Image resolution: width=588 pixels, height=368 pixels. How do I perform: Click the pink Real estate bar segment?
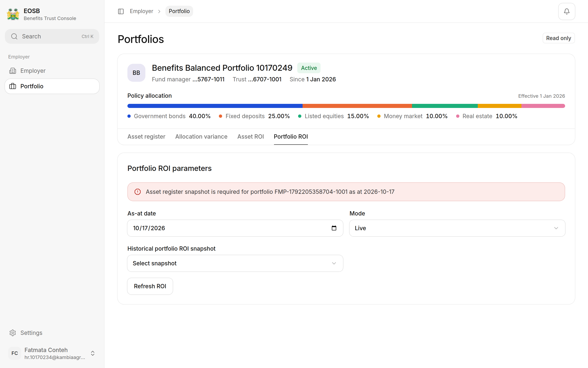(x=543, y=106)
